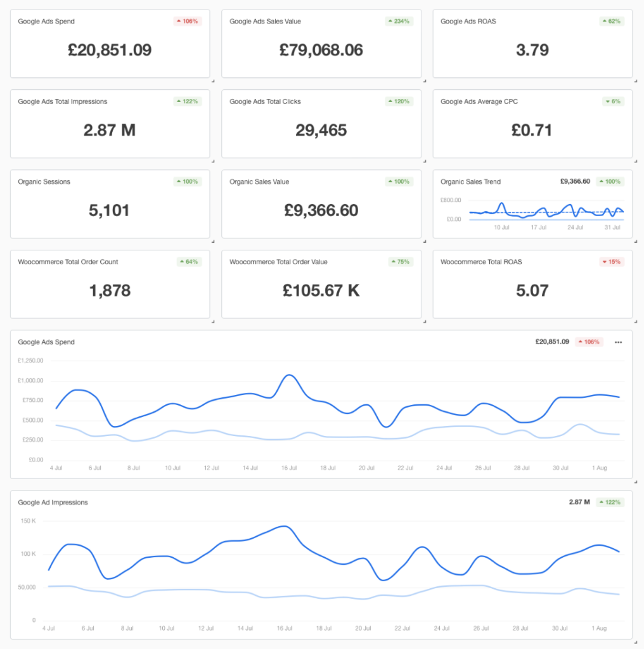The width and height of the screenshot is (644, 649).
Task: Click the 29,465 total clicks value
Action: [x=321, y=131]
